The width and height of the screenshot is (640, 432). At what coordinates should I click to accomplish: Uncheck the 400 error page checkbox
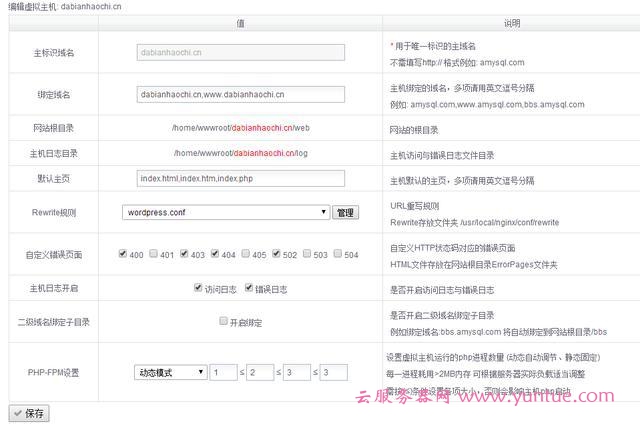pos(123,254)
